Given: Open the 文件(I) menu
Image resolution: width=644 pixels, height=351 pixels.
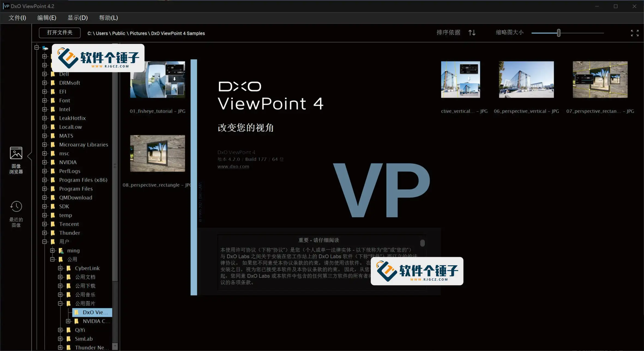Looking at the screenshot, I should click(17, 18).
